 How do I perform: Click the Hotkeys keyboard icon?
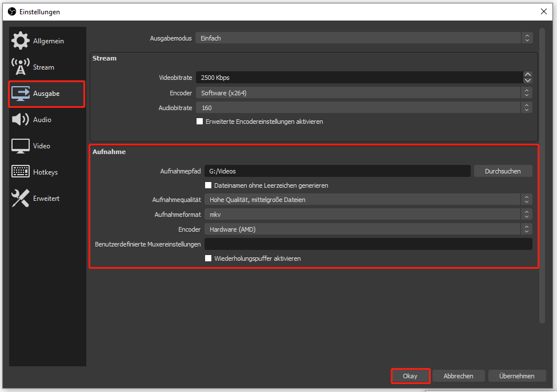point(20,172)
